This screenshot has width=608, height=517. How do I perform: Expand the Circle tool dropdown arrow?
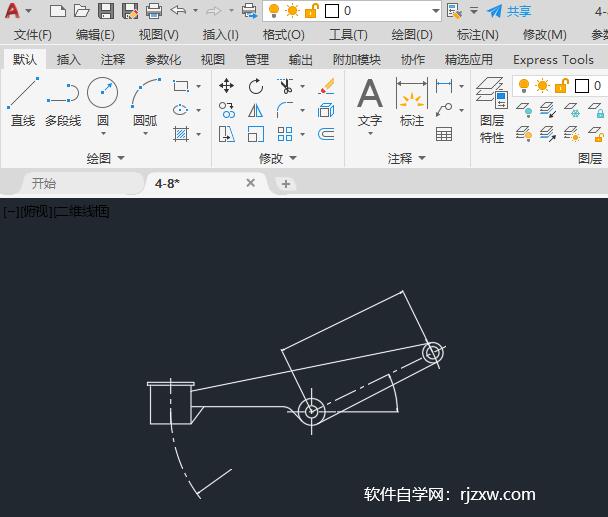point(103,133)
